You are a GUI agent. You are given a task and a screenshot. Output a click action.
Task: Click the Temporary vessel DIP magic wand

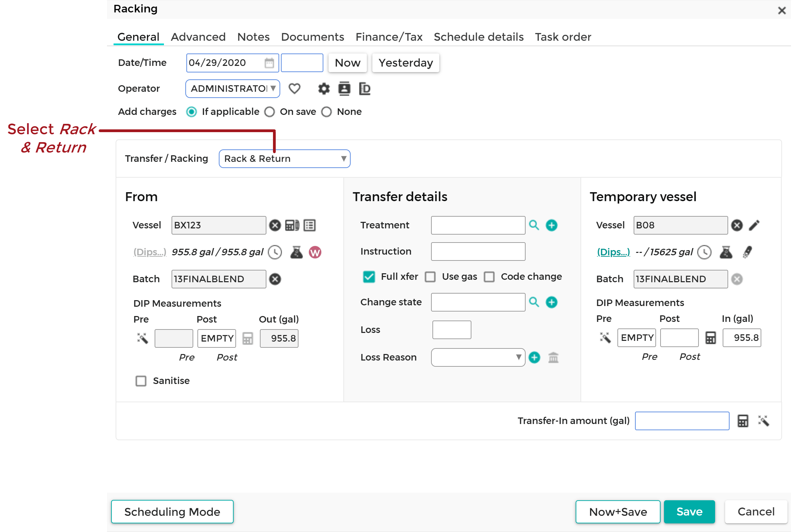pos(605,337)
